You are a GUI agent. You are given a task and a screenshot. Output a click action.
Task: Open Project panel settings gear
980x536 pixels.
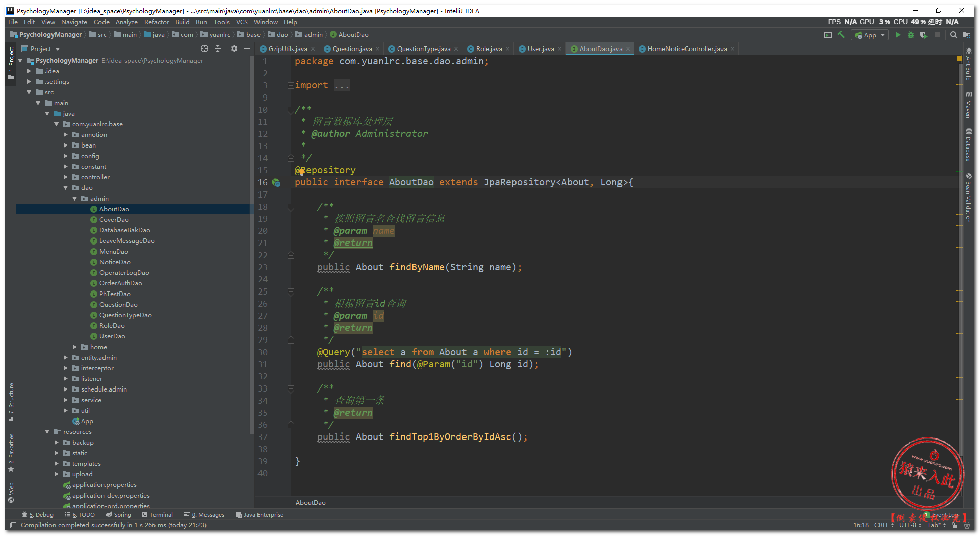coord(234,49)
